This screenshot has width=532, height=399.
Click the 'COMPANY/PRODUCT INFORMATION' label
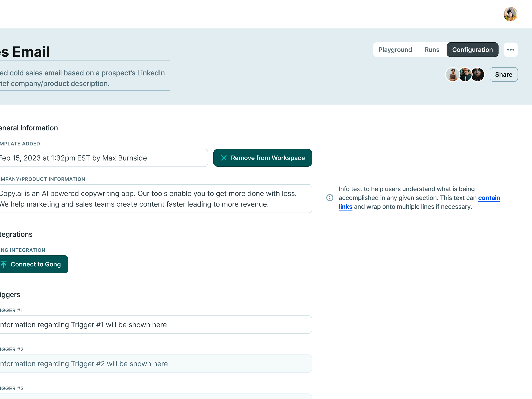click(x=43, y=179)
